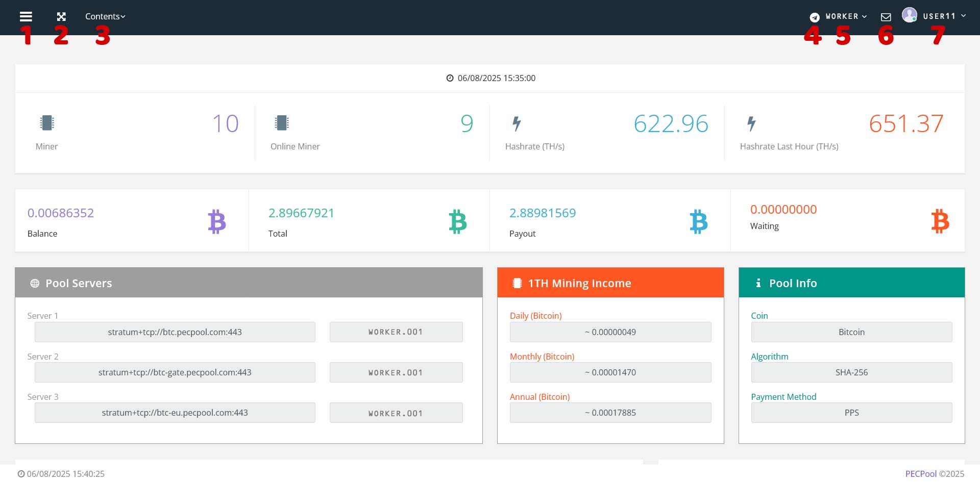Click the orange Bitcoin icon beside Waiting
This screenshot has width=980, height=483.
click(x=940, y=222)
